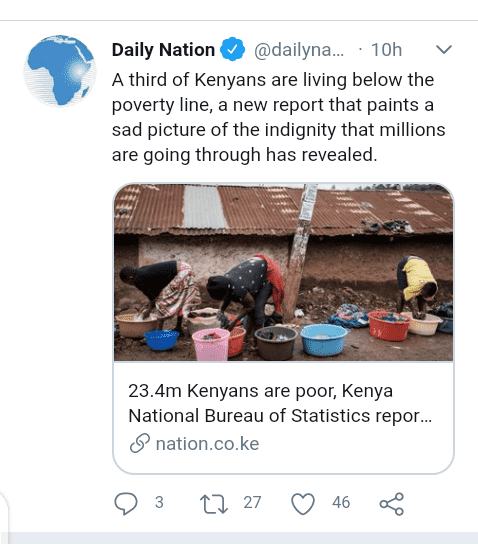Like the tweet with heart icon

(303, 503)
